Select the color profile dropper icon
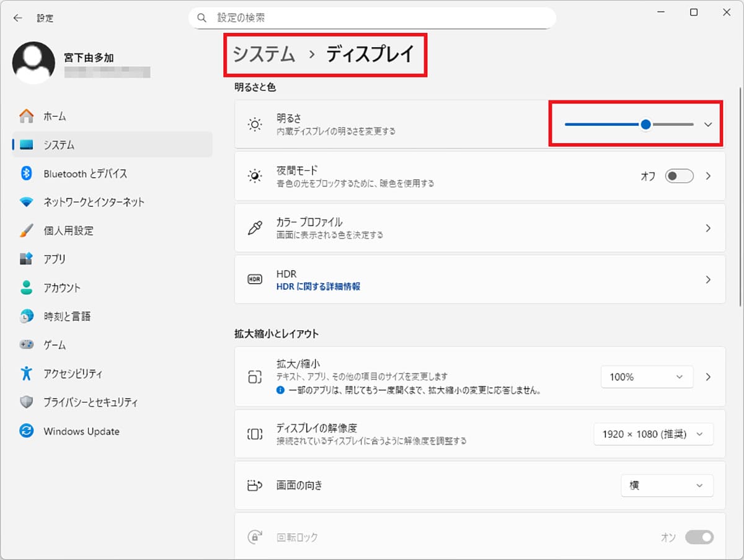Screen dimensions: 744x560 point(254,228)
